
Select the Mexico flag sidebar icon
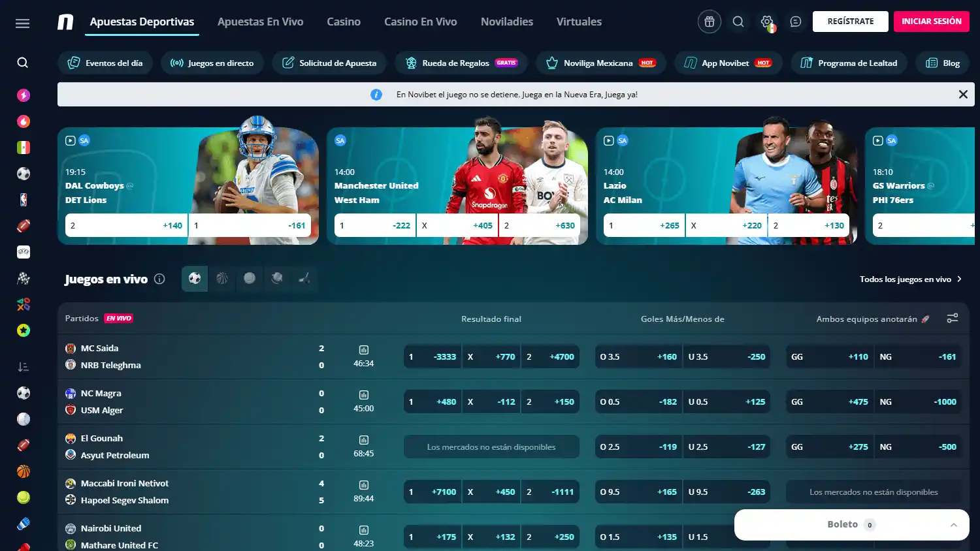click(24, 148)
